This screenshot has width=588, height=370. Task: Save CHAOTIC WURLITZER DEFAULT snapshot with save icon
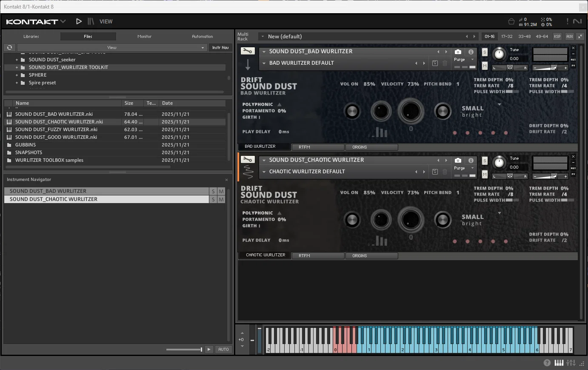pyautogui.click(x=435, y=172)
